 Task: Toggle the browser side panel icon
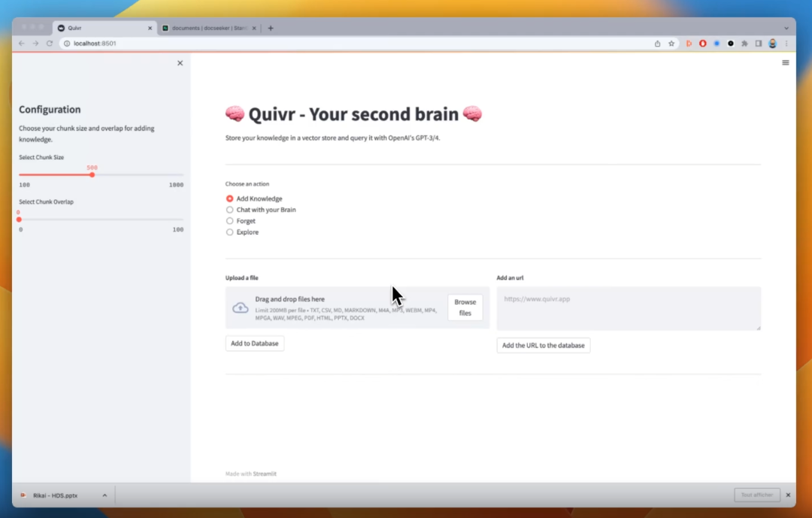[759, 44]
